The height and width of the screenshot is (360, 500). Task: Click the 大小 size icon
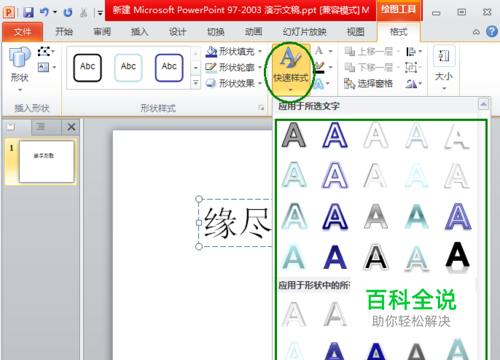pos(444,68)
